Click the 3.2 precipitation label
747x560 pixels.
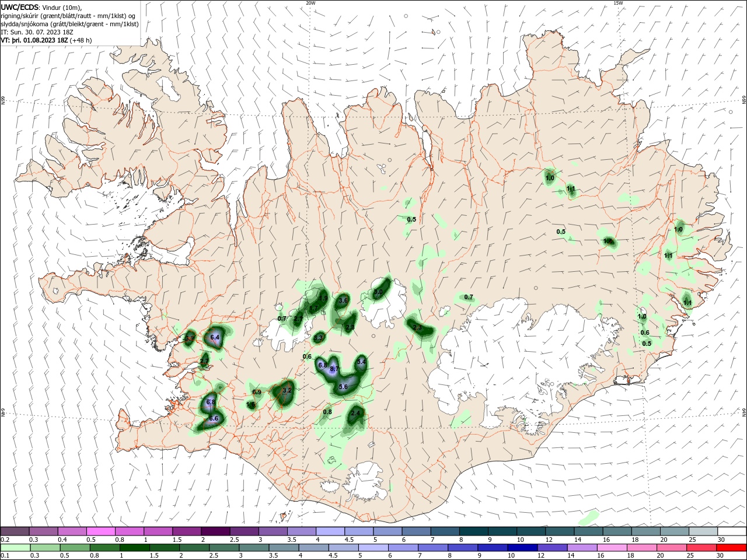(x=287, y=390)
